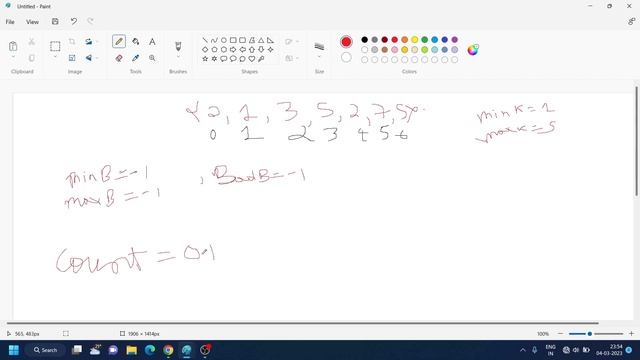Pick the Lightning bolt shape
640x360 pixels.
(261, 59)
